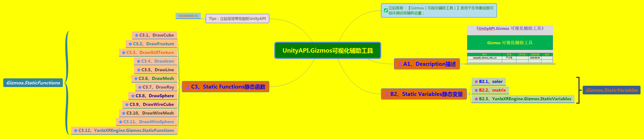The image size is (644, 139).
Task: Select the C3.5 DrawLine subtopic
Action: pos(156,70)
